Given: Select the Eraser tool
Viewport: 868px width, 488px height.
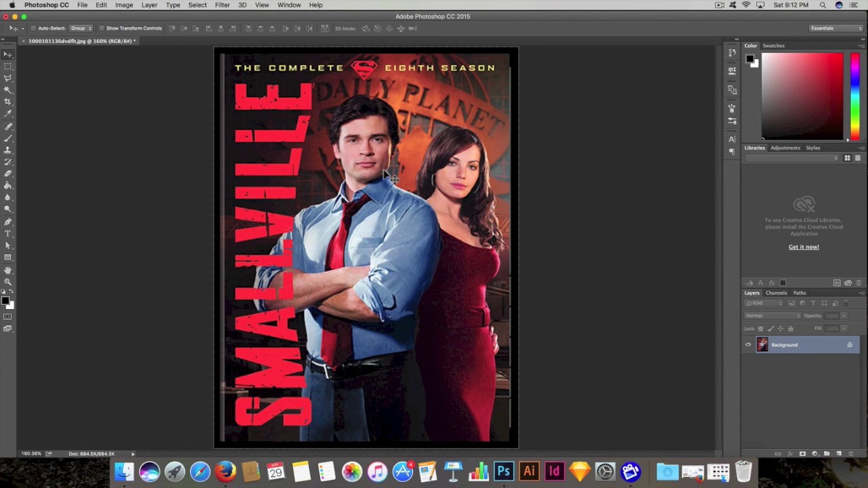Looking at the screenshot, I should coord(7,174).
